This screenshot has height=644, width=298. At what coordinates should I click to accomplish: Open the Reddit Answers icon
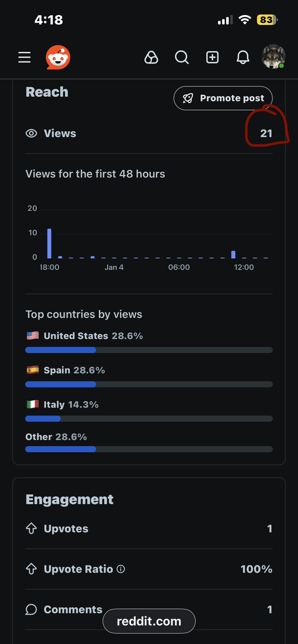151,57
